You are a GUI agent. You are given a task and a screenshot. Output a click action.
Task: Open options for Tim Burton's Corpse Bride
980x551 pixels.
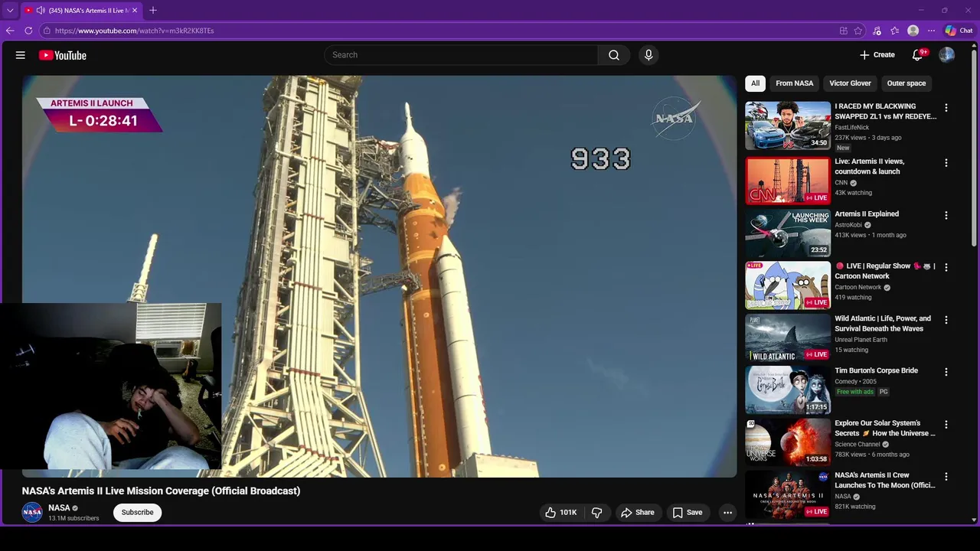[x=946, y=372]
